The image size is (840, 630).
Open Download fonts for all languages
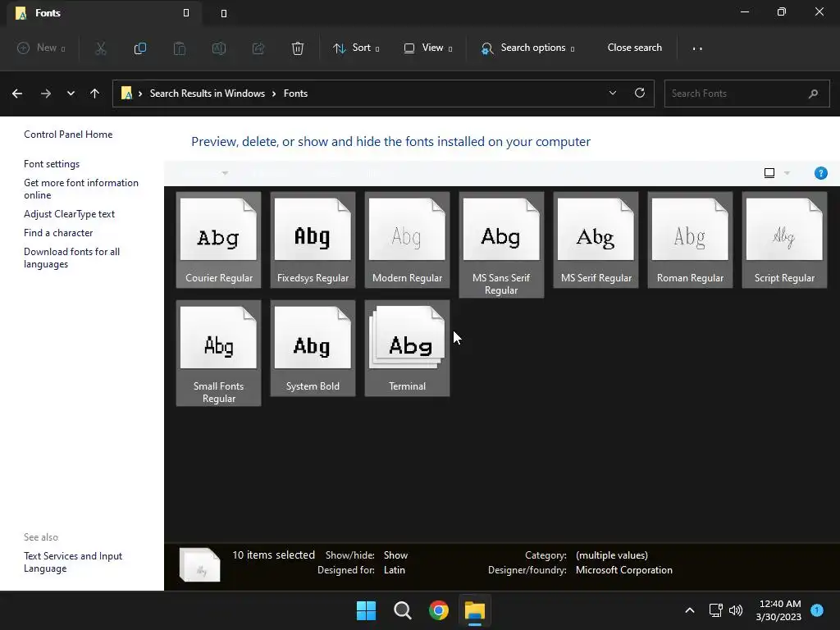pyautogui.click(x=72, y=258)
